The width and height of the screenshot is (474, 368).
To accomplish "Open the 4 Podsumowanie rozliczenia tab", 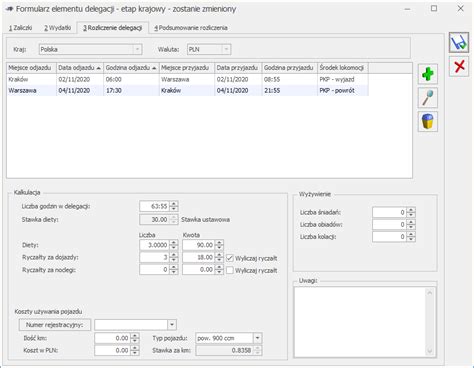I will click(x=191, y=28).
